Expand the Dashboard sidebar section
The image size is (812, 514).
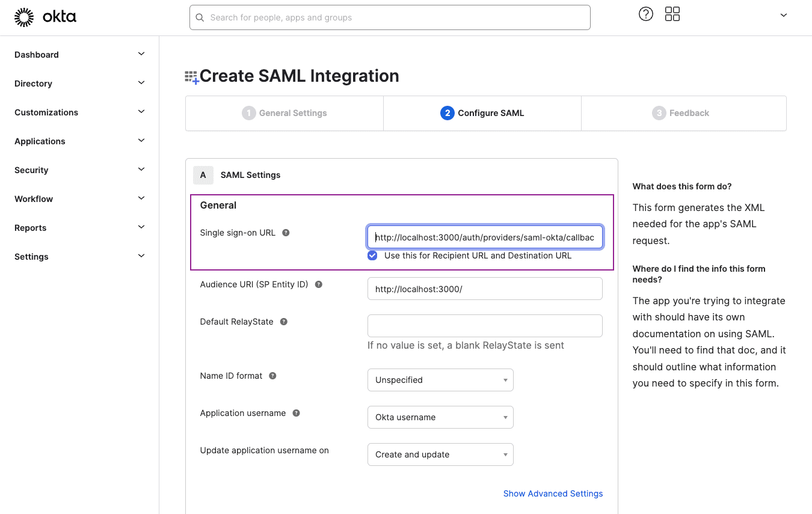click(x=79, y=54)
